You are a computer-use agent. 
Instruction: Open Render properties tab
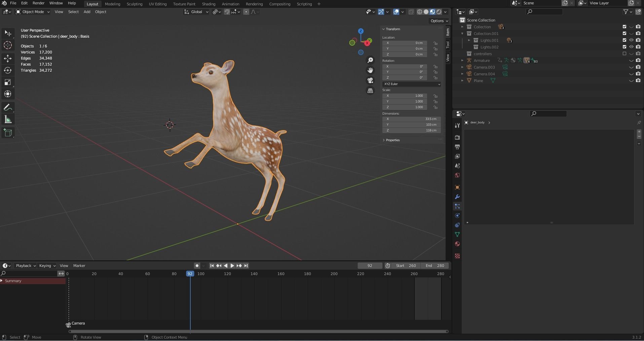tap(457, 138)
